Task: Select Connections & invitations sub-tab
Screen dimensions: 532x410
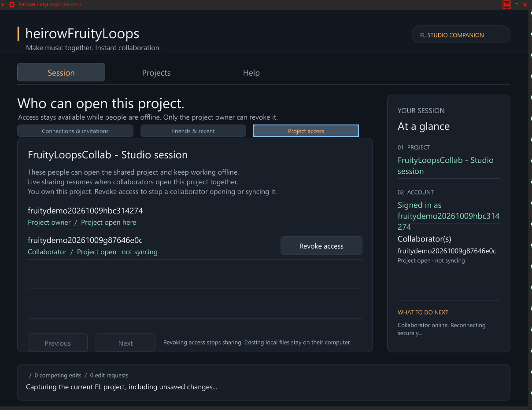Action: [75, 131]
